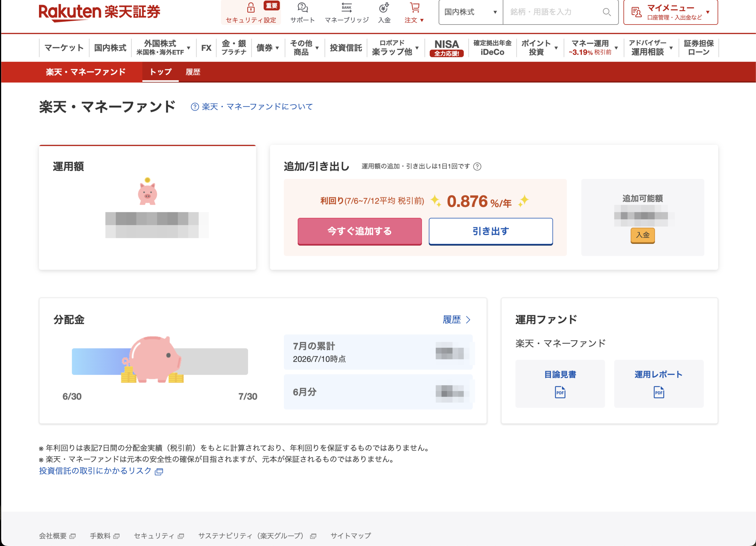Open the 運用レポート link

(x=659, y=375)
